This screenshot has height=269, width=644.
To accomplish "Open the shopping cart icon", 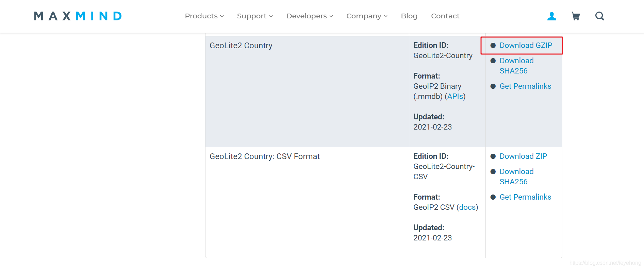I will [576, 16].
